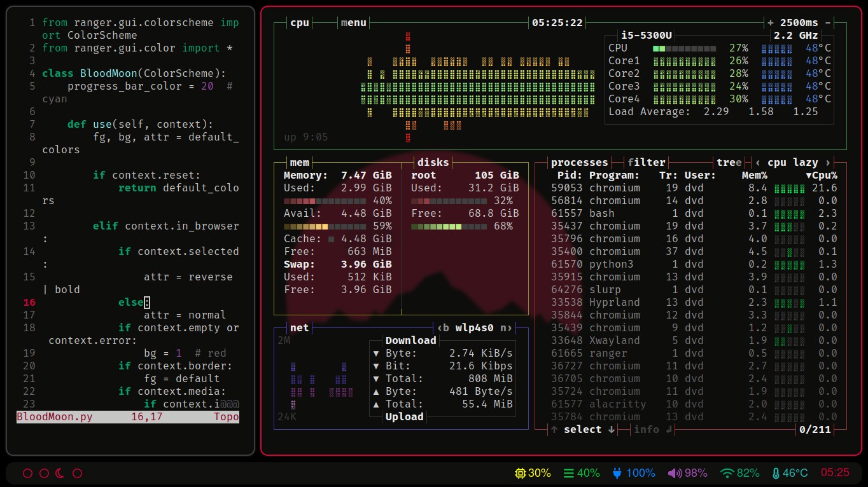868x487 pixels.
Task: Click the Load Average values line
Action: 713,111
